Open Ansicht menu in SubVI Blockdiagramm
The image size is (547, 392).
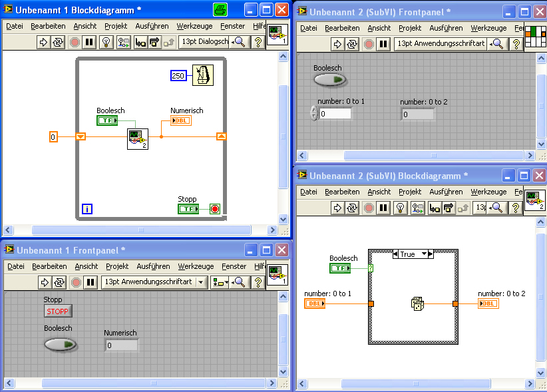379,192
